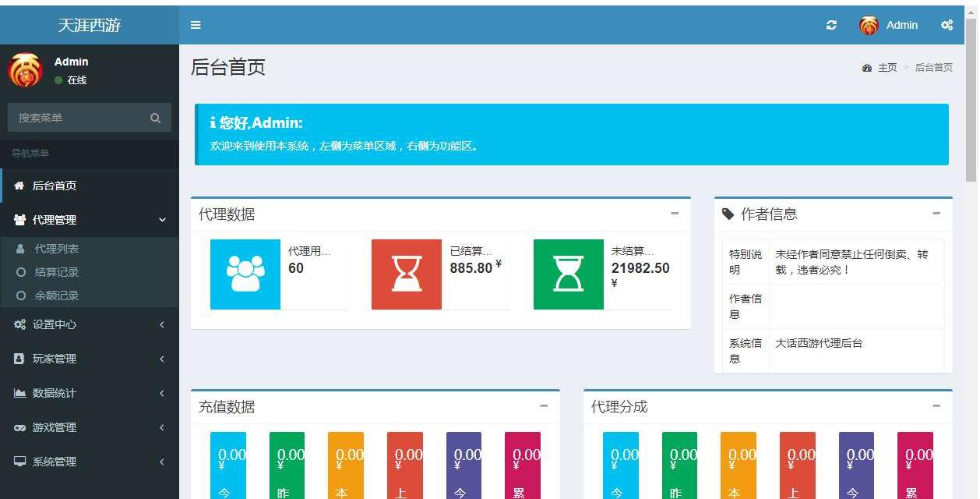Image resolution: width=980 pixels, height=499 pixels.
Task: Click the Admin avatar in top bar
Action: click(869, 25)
